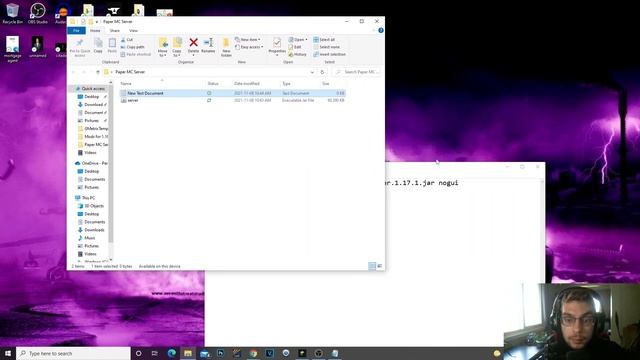Create a New folder from the ribbon
Image resolution: width=640 pixels, height=360 pixels.
(x=226, y=47)
